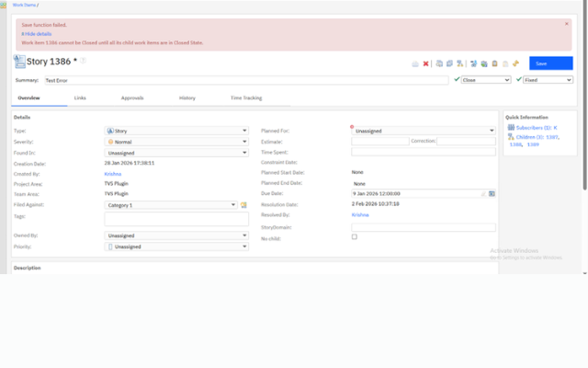The height and width of the screenshot is (368, 588).
Task: Click the Hide details link in error banner
Action: pos(37,34)
